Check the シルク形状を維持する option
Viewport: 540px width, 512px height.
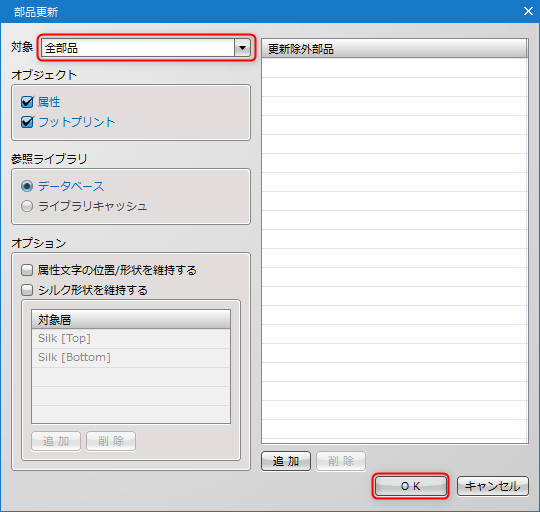(x=27, y=290)
